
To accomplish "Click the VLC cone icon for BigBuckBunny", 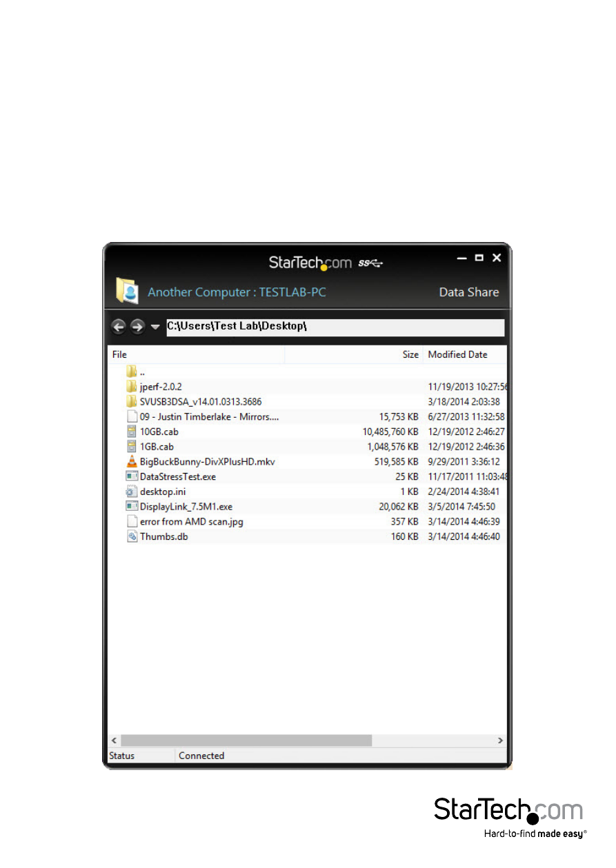I will tap(132, 461).
